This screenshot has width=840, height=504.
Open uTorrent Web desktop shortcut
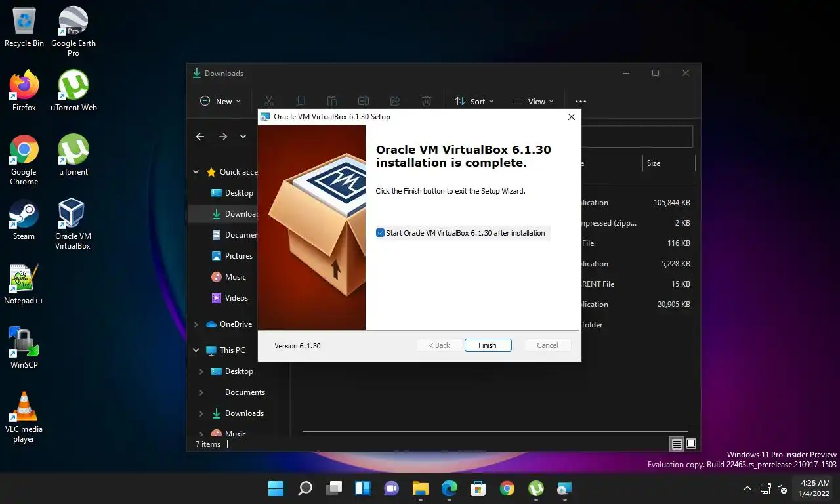point(73,91)
